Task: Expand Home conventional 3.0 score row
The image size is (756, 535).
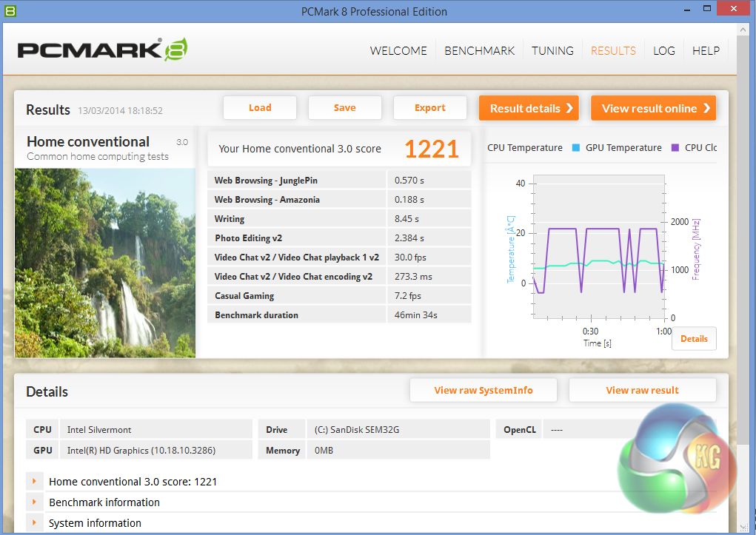Action: (34, 481)
